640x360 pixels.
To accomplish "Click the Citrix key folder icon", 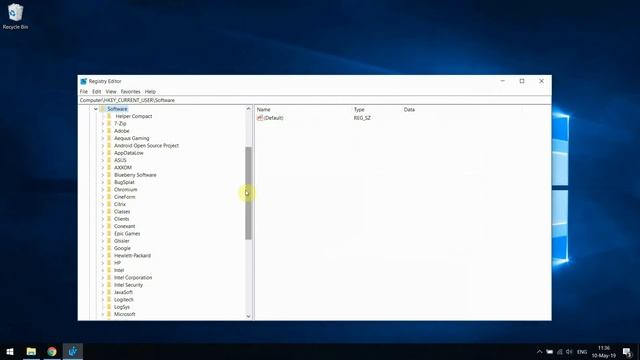I will (x=109, y=204).
